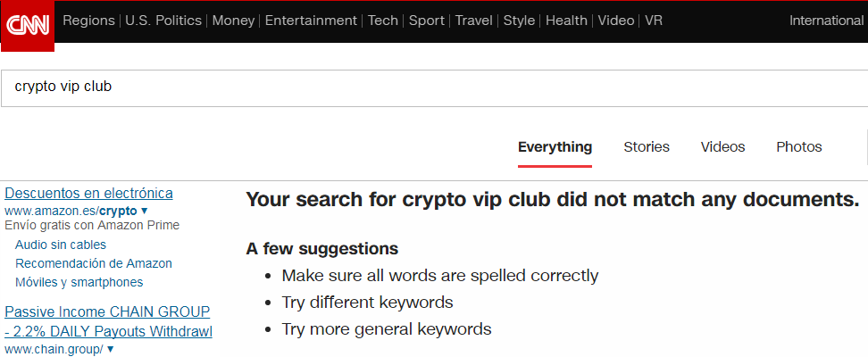Switch to the Stories tab
Screen dimensions: 868x357
pyautogui.click(x=647, y=147)
